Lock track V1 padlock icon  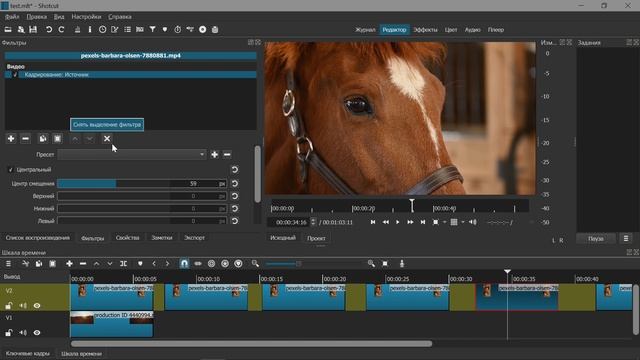pyautogui.click(x=9, y=333)
